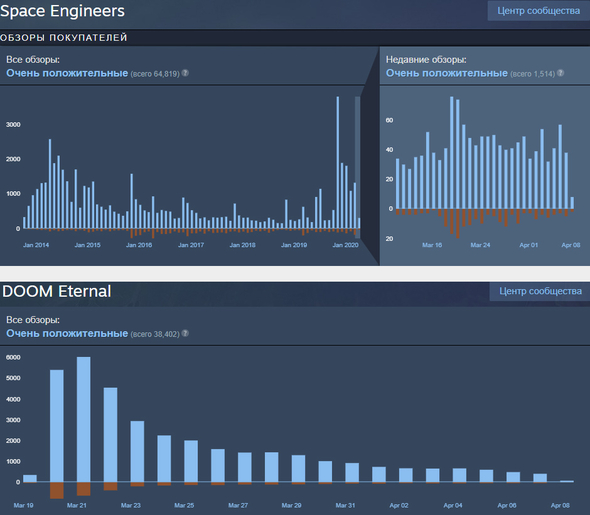Open Space Engineers community hub button
The width and height of the screenshot is (590, 515).
coord(538,11)
